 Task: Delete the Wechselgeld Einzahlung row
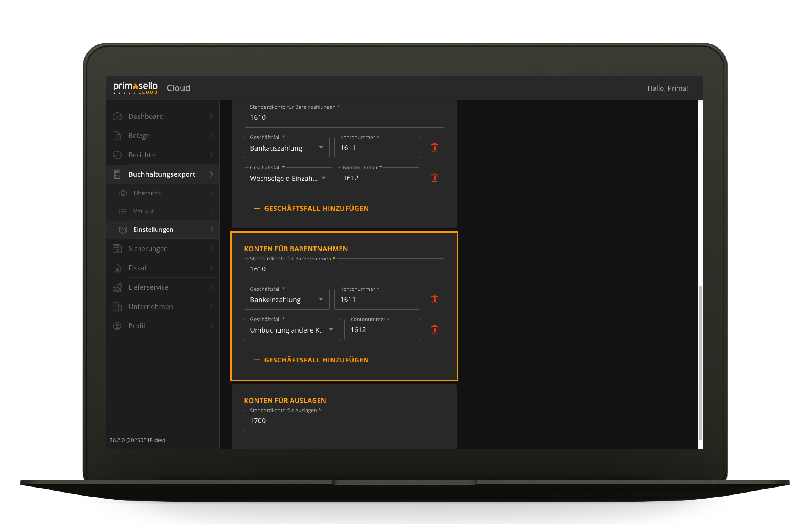pyautogui.click(x=435, y=178)
